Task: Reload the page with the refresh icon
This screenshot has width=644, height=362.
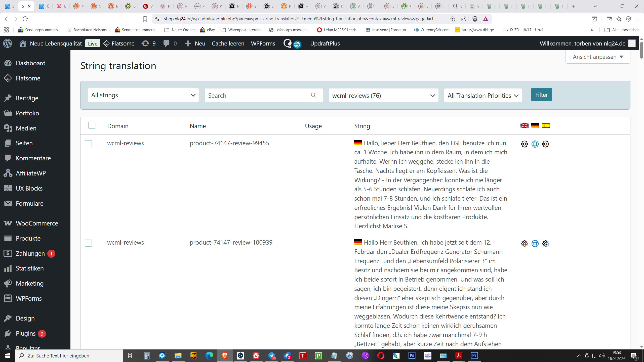Action: click(25, 19)
